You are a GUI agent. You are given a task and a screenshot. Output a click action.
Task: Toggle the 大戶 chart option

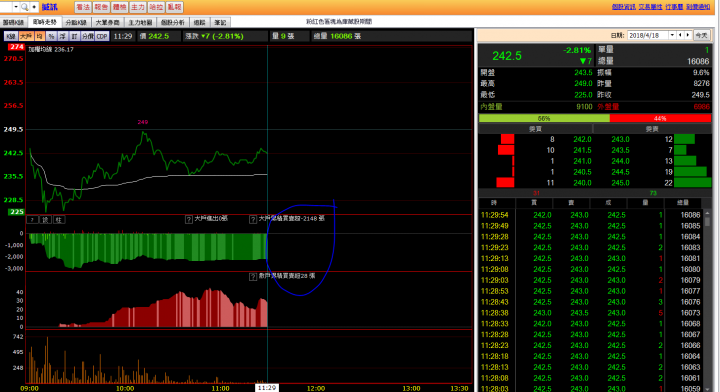(26, 36)
